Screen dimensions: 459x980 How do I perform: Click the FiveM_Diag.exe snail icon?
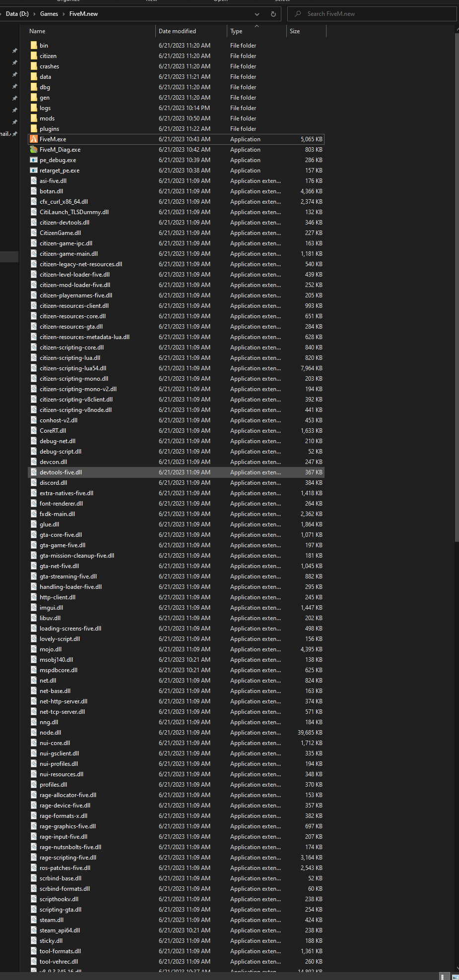(x=34, y=150)
